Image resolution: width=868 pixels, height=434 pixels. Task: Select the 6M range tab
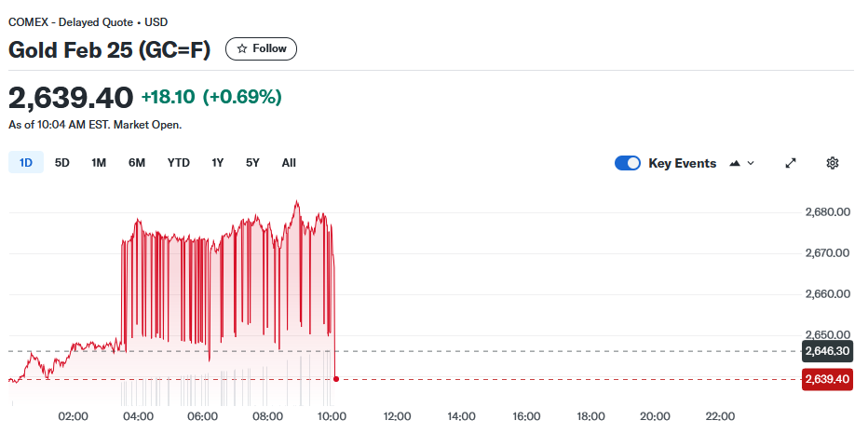click(137, 163)
